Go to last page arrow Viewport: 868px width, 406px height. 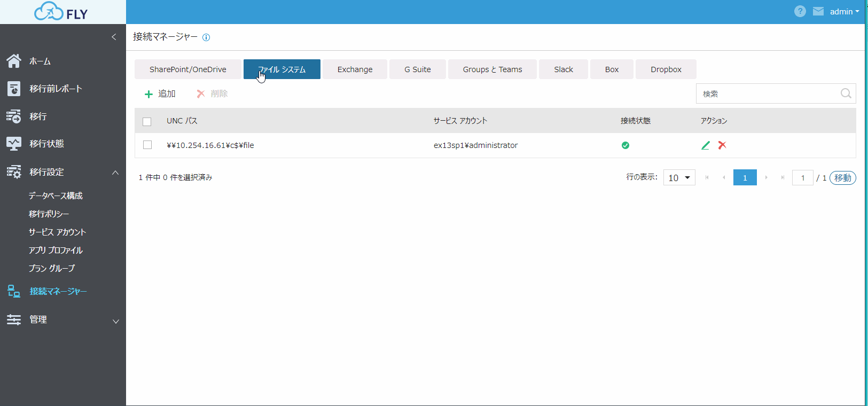tap(783, 177)
